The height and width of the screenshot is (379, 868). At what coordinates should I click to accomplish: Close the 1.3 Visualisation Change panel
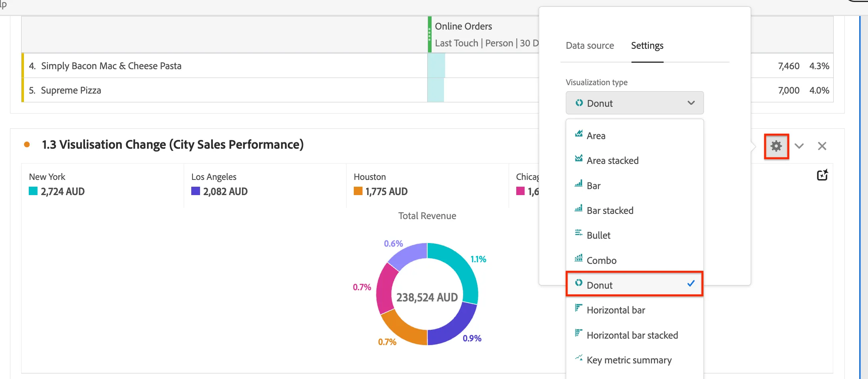coord(822,146)
